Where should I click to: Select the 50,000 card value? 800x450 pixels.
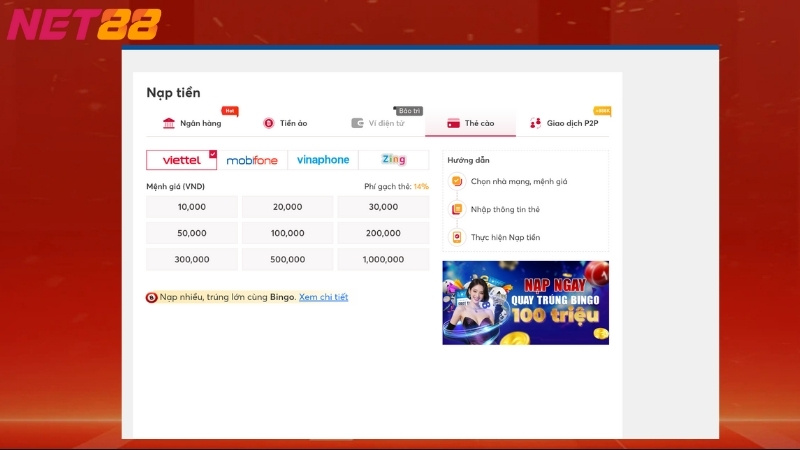click(x=192, y=233)
